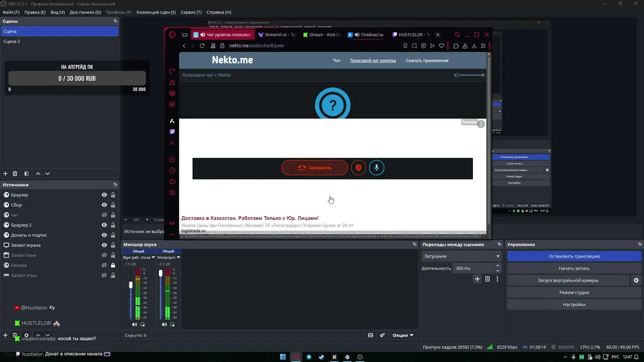
Task: Show the Захват окна source eye
Action: point(104,255)
